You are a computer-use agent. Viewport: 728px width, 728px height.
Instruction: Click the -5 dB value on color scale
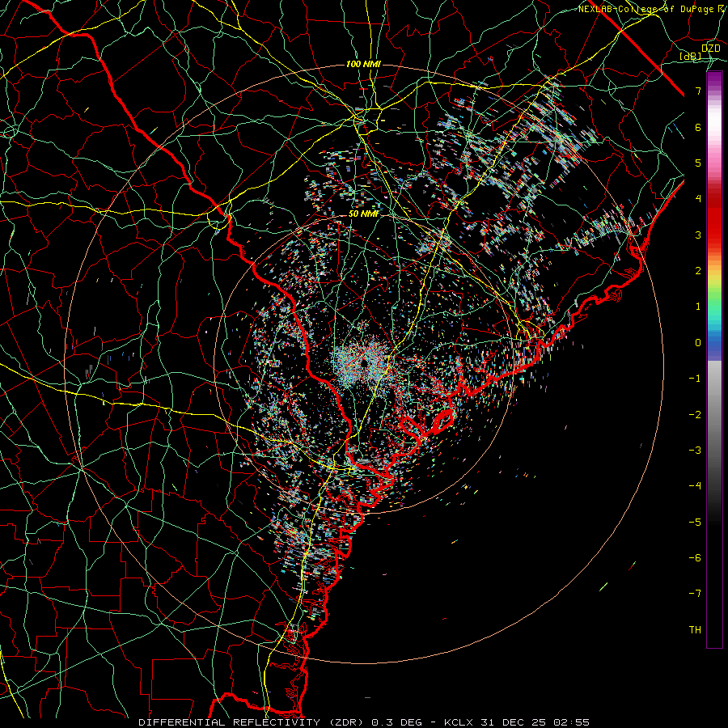coord(695,522)
